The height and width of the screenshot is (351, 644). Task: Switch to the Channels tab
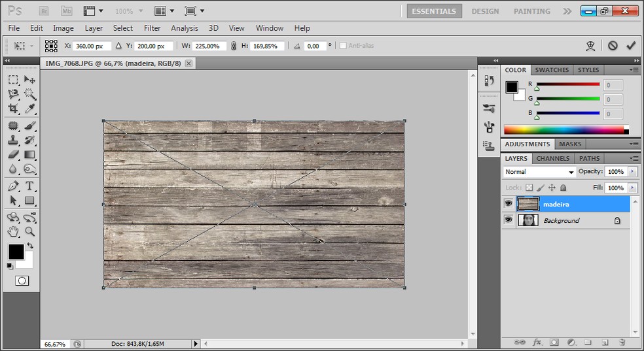(552, 158)
